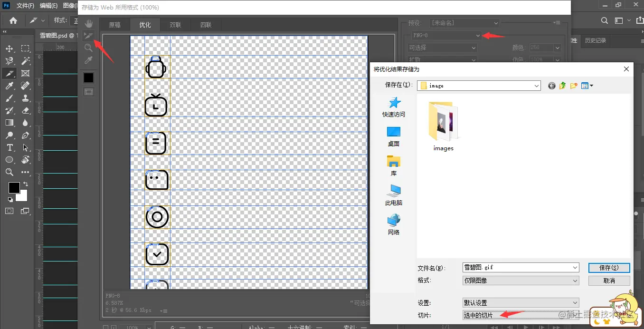Go back to the previous folder
644x329 pixels.
pos(551,86)
